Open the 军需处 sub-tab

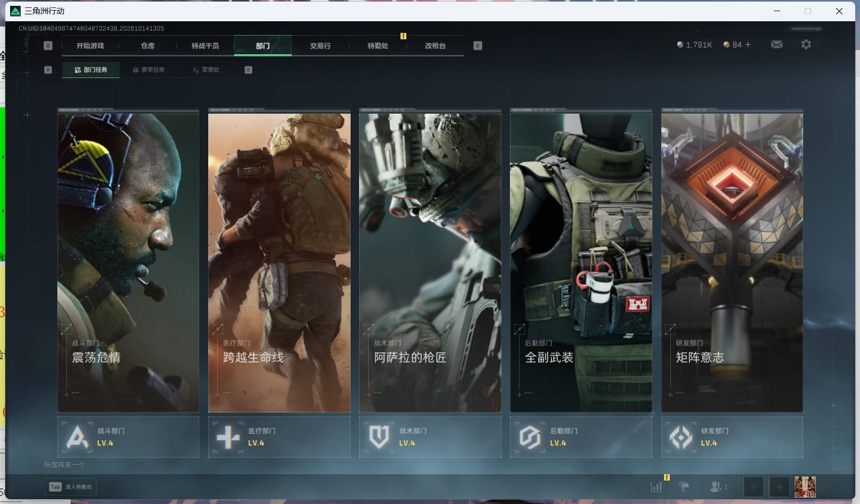[x=206, y=70]
